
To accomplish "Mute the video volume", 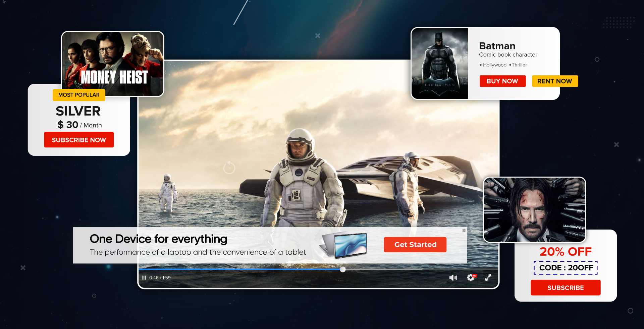I will pos(453,277).
